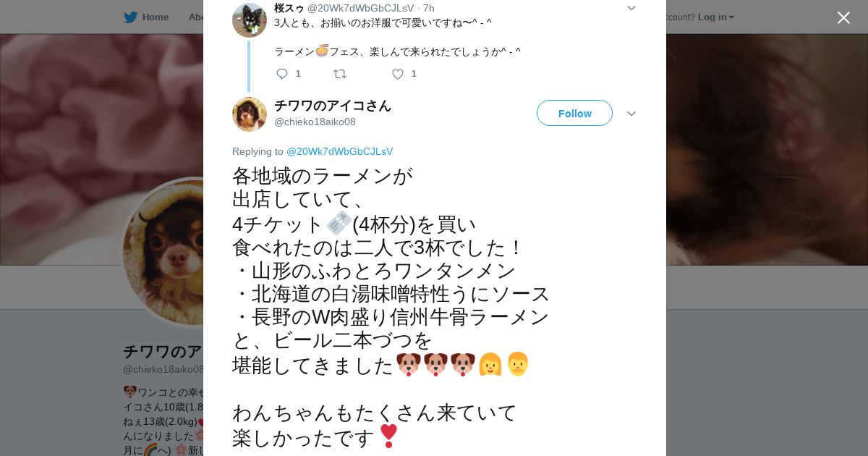Click the reply icon under 桜スゥ's tweet

point(282,74)
